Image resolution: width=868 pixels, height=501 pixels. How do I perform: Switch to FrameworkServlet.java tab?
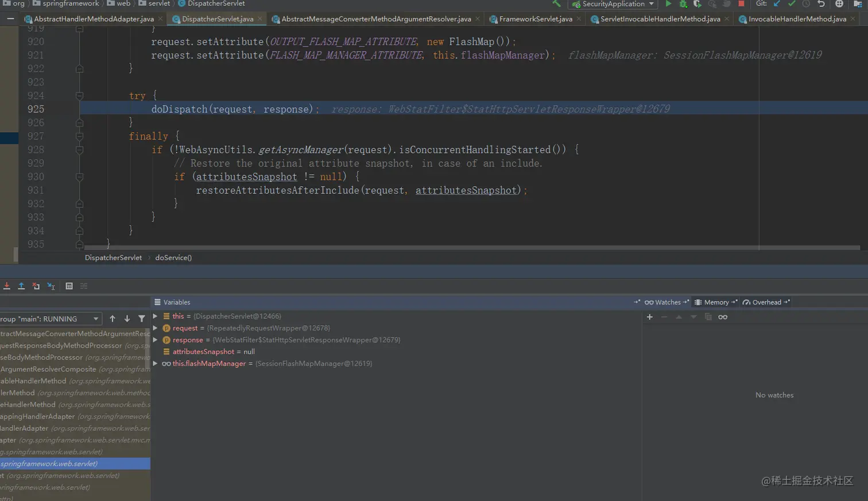tap(536, 19)
